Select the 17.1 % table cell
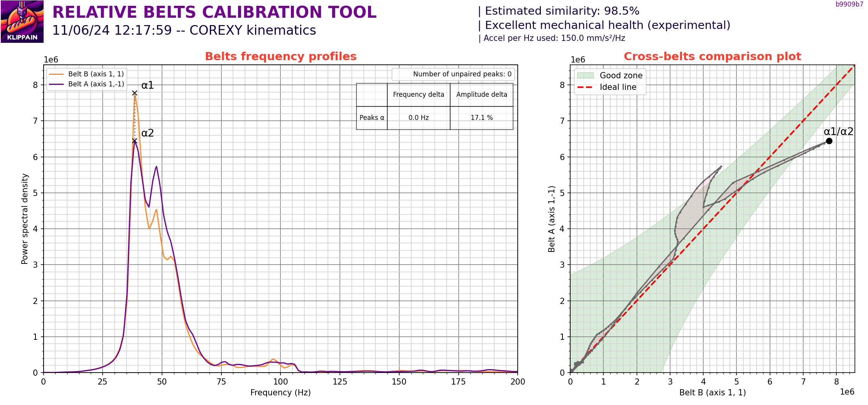This screenshot has height=405, width=868. point(481,118)
